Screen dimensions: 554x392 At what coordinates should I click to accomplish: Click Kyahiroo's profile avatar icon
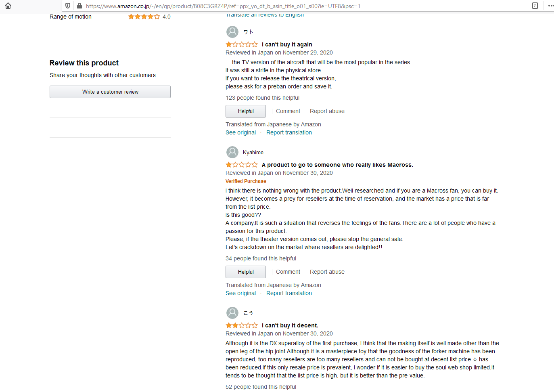pos(232,152)
